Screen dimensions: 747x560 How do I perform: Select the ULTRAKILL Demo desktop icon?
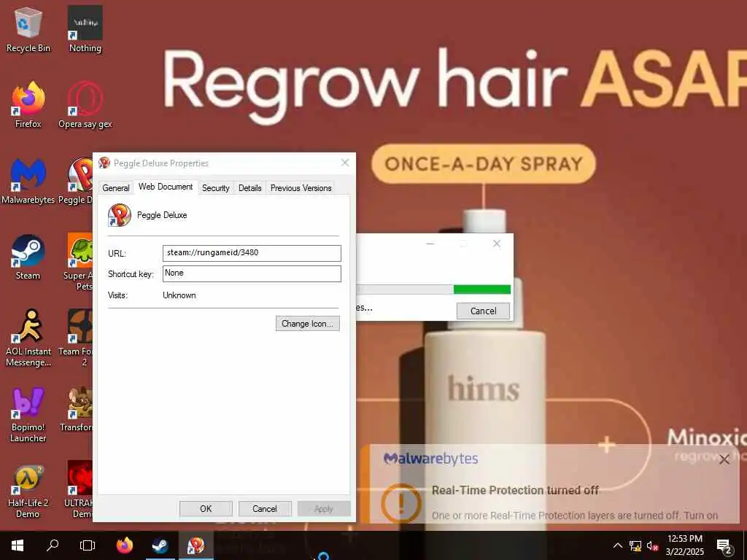pyautogui.click(x=80, y=491)
